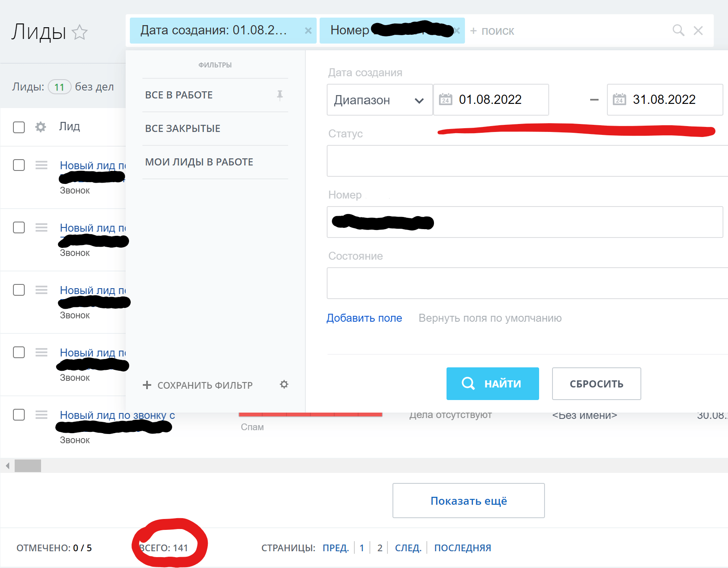This screenshot has height=568, width=728.
Task: Click the scrollbar left arrow
Action: click(x=7, y=466)
